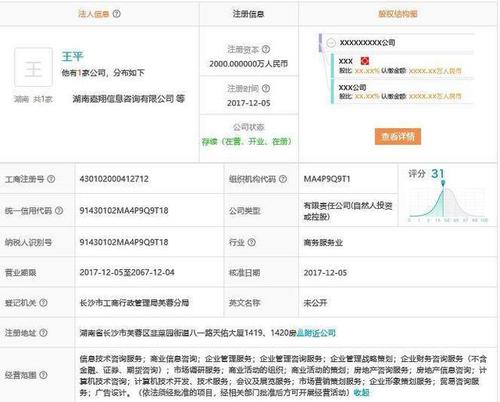Click help icon next to 登记机关
The image size is (500, 402).
coord(43,303)
